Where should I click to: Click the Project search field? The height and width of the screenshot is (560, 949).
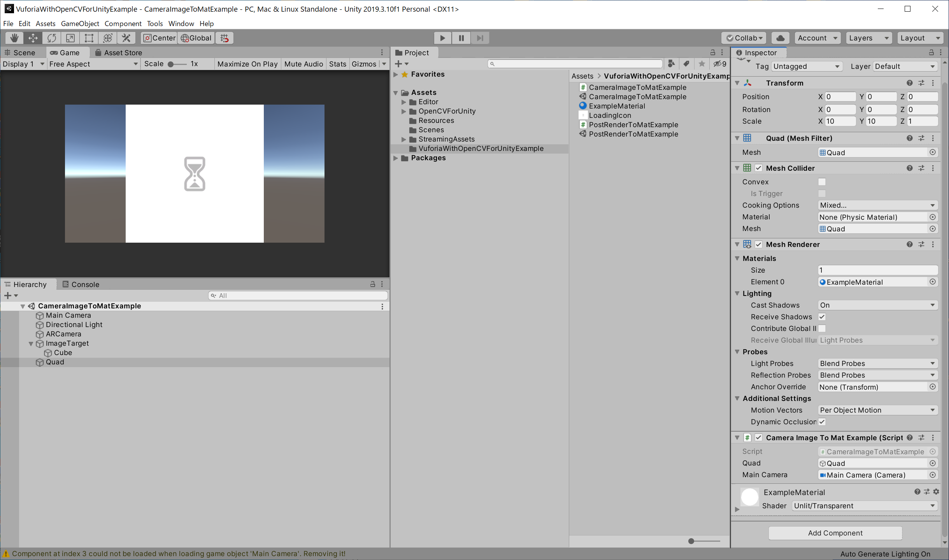[x=575, y=63]
